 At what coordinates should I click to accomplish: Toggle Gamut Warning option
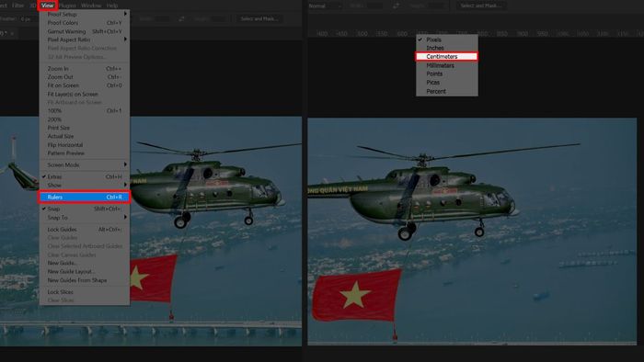85,31
